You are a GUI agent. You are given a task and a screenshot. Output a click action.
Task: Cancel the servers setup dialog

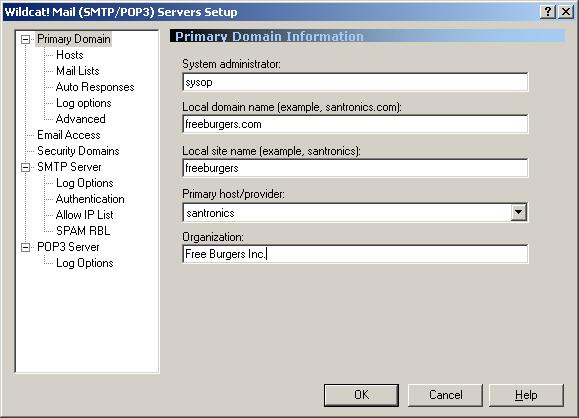[445, 395]
